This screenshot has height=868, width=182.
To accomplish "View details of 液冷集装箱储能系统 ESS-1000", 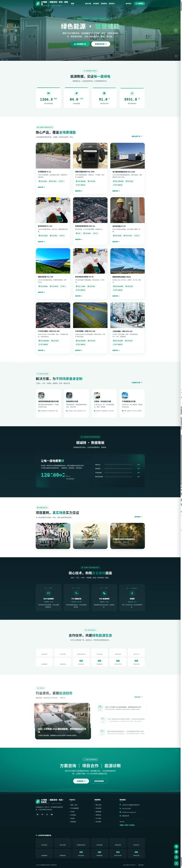I will coord(116,191).
